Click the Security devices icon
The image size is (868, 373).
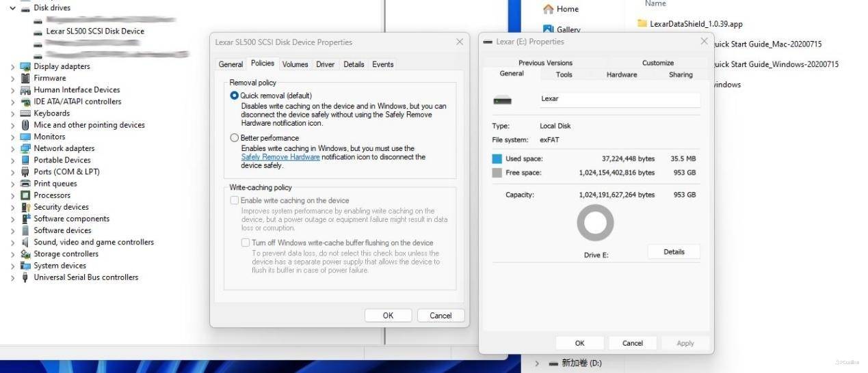pos(25,207)
